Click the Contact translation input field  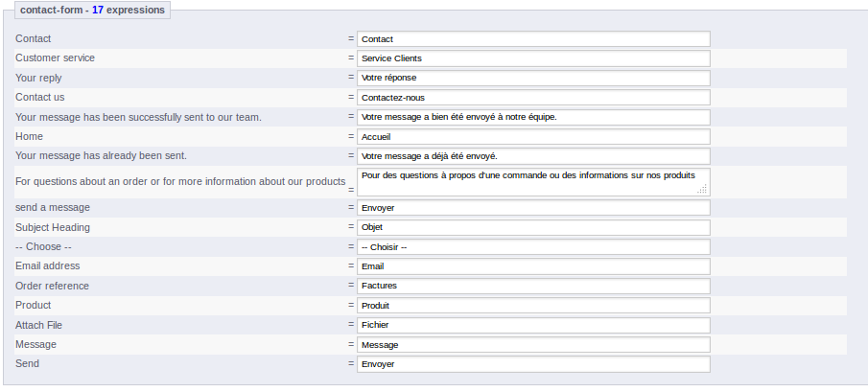click(x=532, y=39)
